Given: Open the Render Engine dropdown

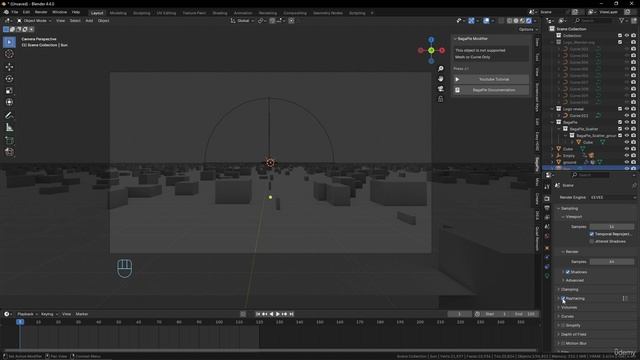Looking at the screenshot, I should [612, 197].
